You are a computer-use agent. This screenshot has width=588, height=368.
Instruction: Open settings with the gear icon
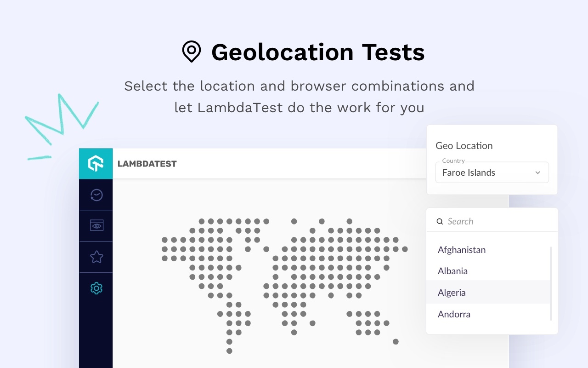[x=96, y=288]
